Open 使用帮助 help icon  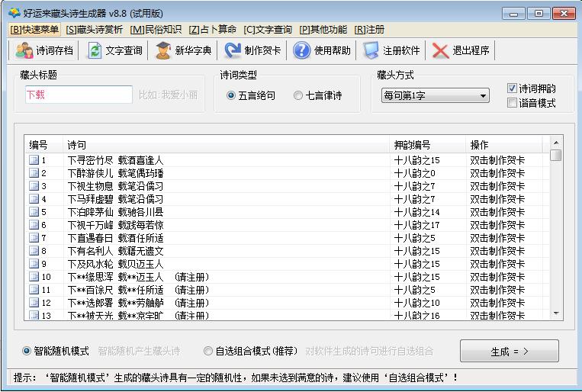tap(302, 51)
